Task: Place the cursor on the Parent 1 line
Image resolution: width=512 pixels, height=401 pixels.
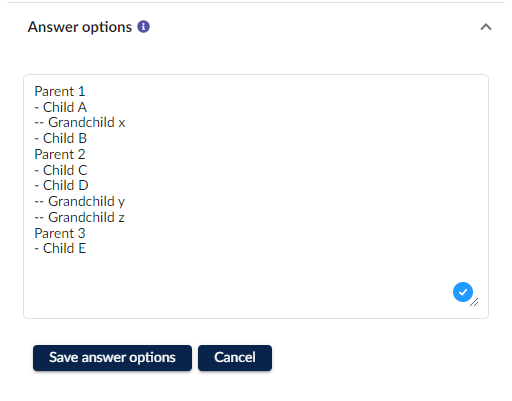Action: pos(60,91)
